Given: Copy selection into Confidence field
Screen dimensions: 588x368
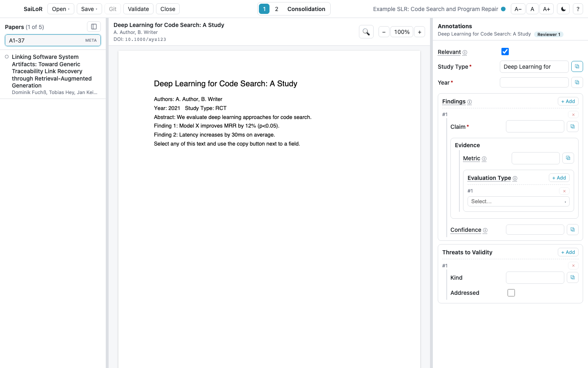Looking at the screenshot, I should [572, 230].
